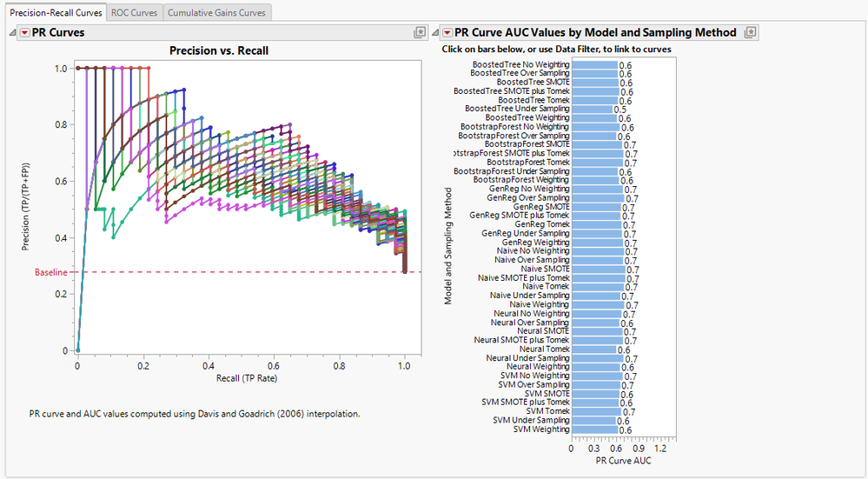Click the BootstrapForest Weighting bar
868x479 pixels.
tap(595, 180)
